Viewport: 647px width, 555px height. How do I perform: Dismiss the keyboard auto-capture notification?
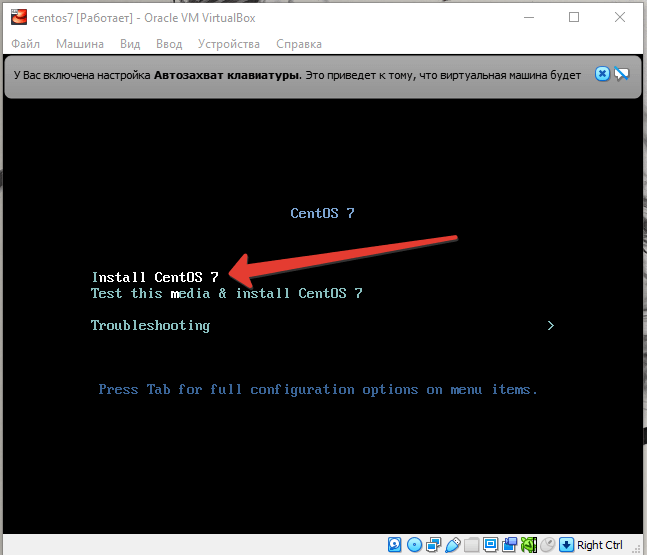pyautogui.click(x=602, y=74)
